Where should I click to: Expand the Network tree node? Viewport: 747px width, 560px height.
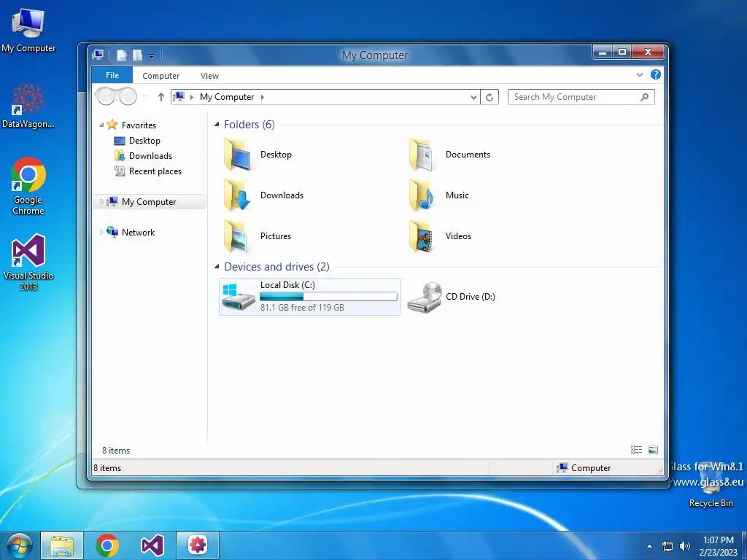(101, 233)
